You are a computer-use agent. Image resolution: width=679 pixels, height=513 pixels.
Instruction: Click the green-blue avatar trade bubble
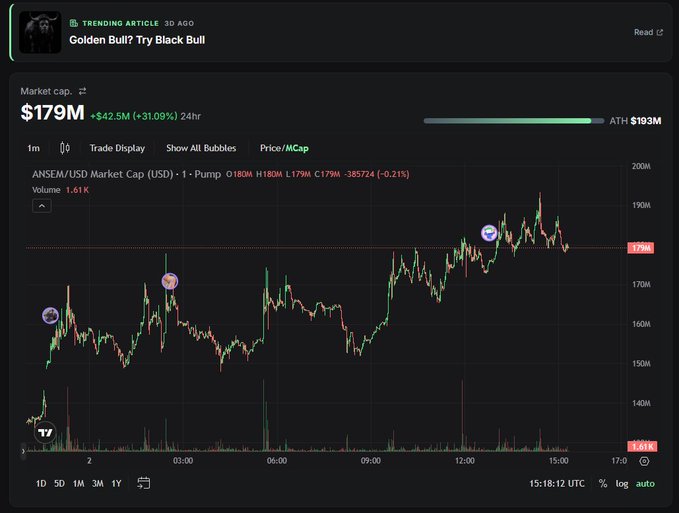[x=489, y=233]
